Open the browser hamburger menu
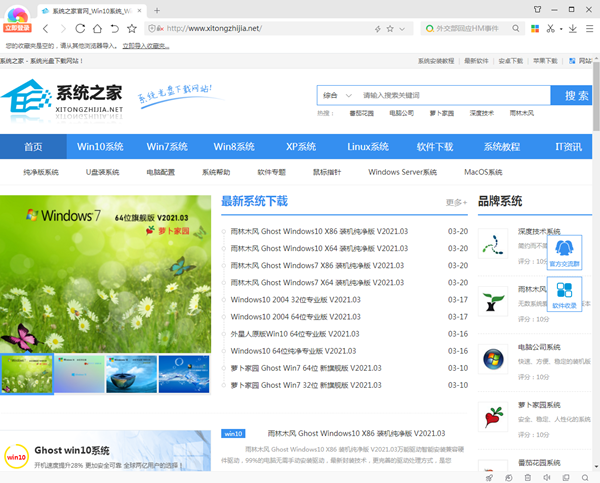Screen dimensions: 600x483 click(x=589, y=28)
